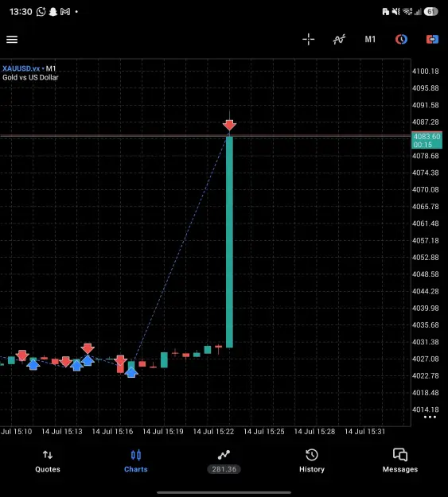Viewport: 448px width, 497px height.
Task: Tap the Gold vs US Dollar description
Action: tap(30, 77)
